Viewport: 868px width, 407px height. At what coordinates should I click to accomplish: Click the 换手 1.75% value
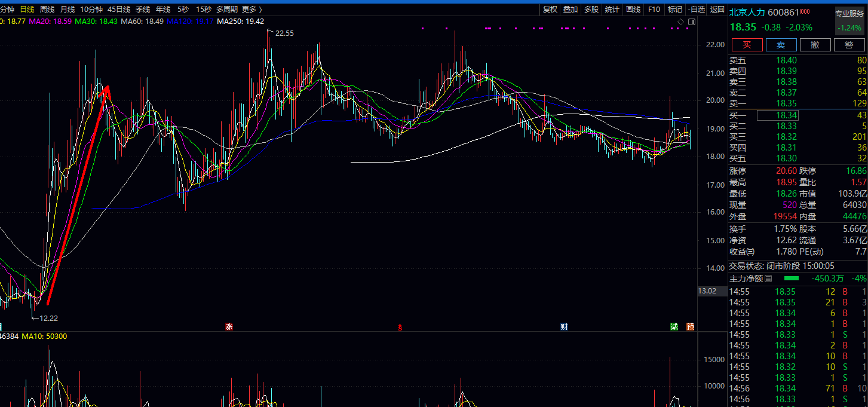784,229
